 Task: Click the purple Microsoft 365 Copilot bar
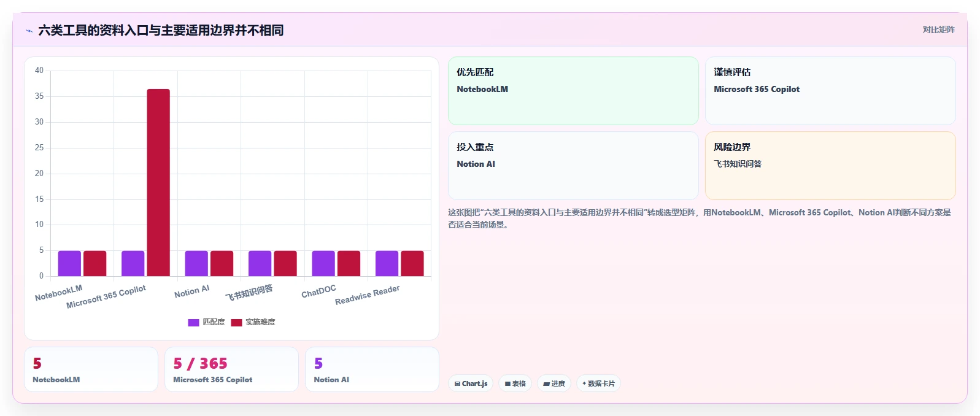click(x=133, y=263)
